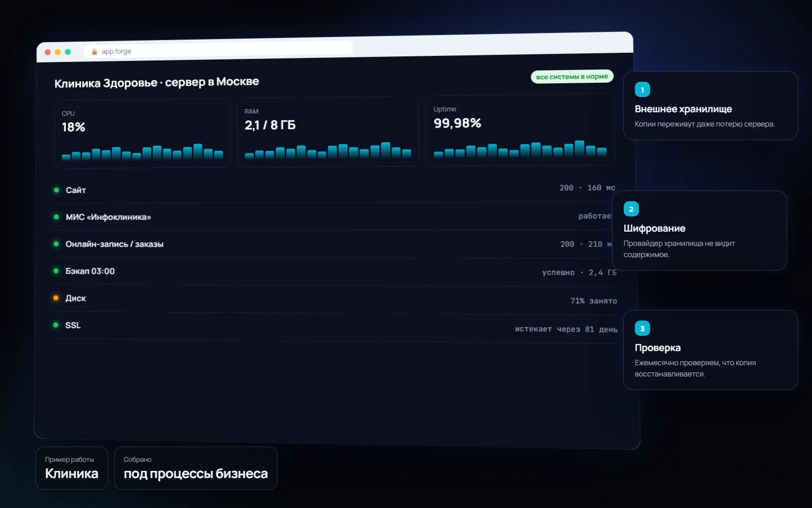Open the Uptime 99,98% metric card

coord(520,130)
